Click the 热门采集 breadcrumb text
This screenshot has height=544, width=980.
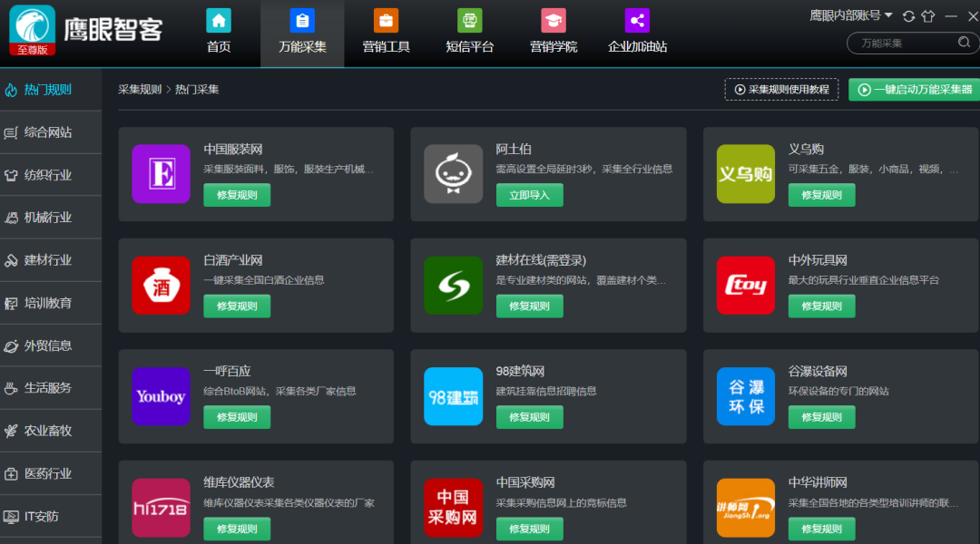click(197, 90)
